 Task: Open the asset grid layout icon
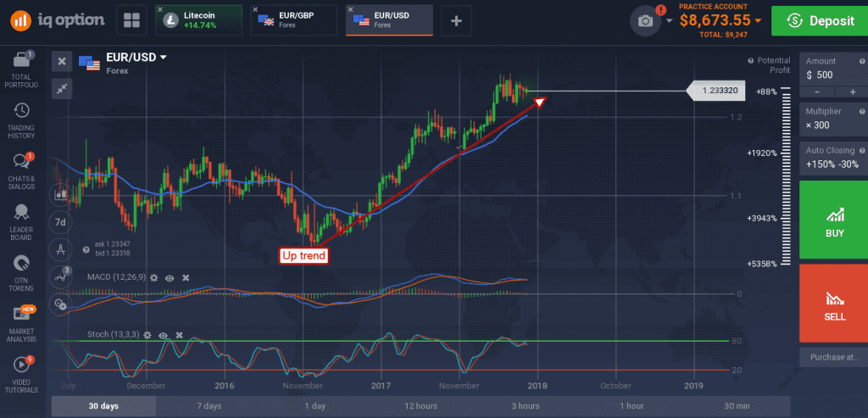pyautogui.click(x=131, y=20)
